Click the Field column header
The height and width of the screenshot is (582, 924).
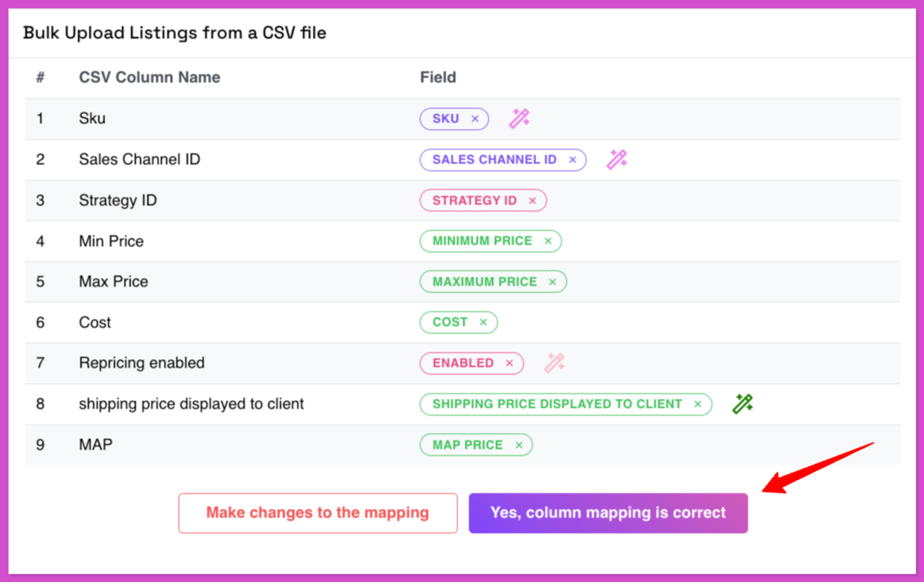point(438,77)
